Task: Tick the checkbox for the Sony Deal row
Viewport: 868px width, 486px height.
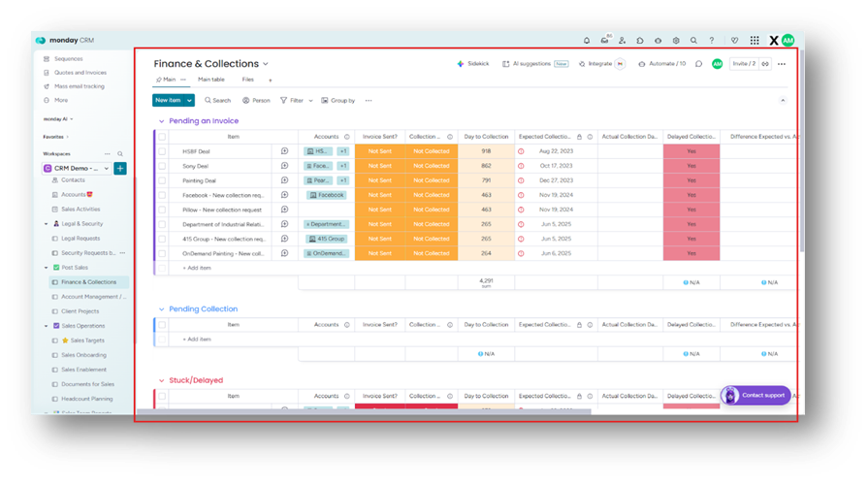Action: click(162, 166)
